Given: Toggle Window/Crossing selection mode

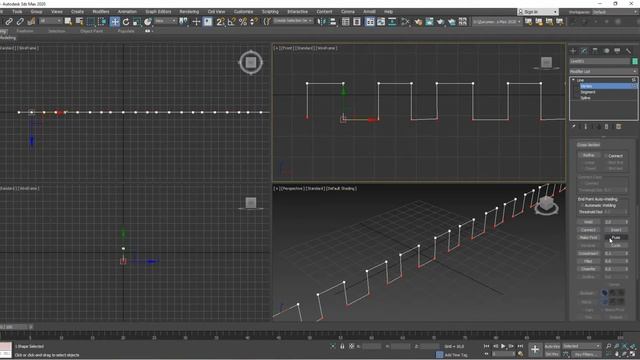Looking at the screenshot, I should (102, 22).
